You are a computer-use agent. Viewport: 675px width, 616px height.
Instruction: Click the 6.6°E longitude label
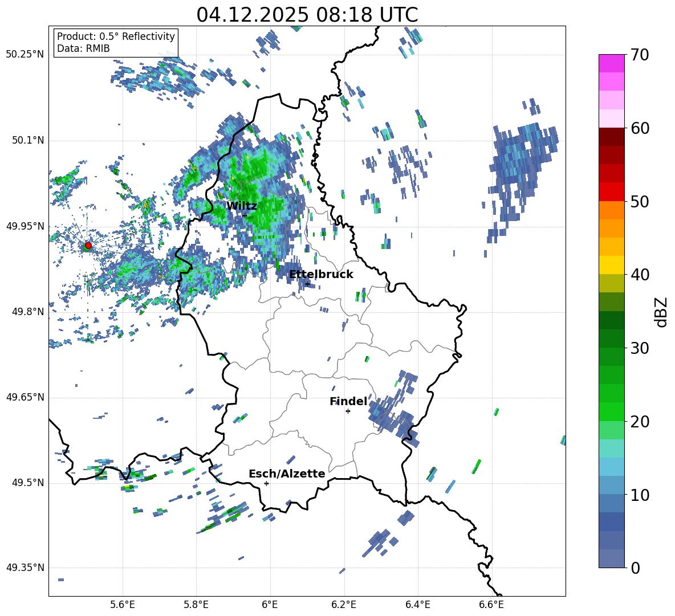[x=491, y=605]
